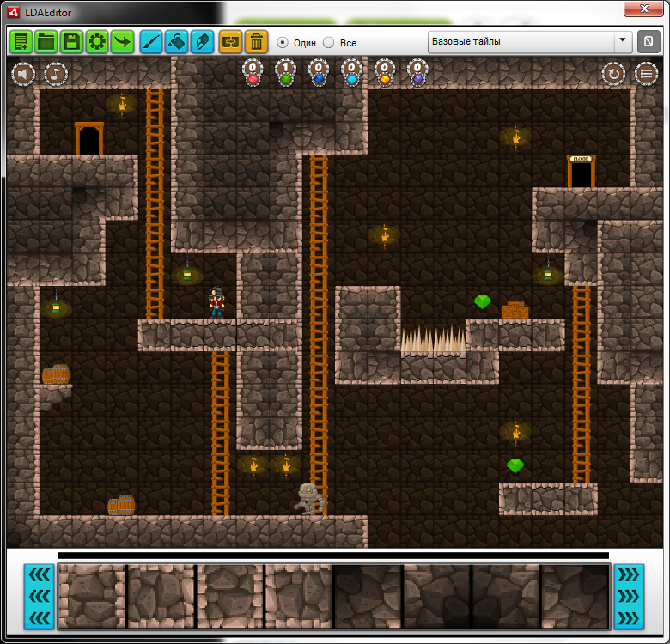Select the "Один" radio button

(283, 42)
